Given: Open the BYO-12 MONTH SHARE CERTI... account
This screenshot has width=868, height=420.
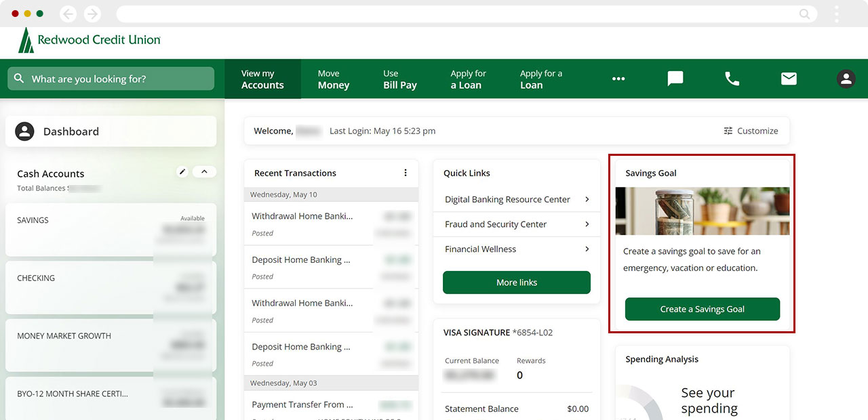Looking at the screenshot, I should pos(111,398).
